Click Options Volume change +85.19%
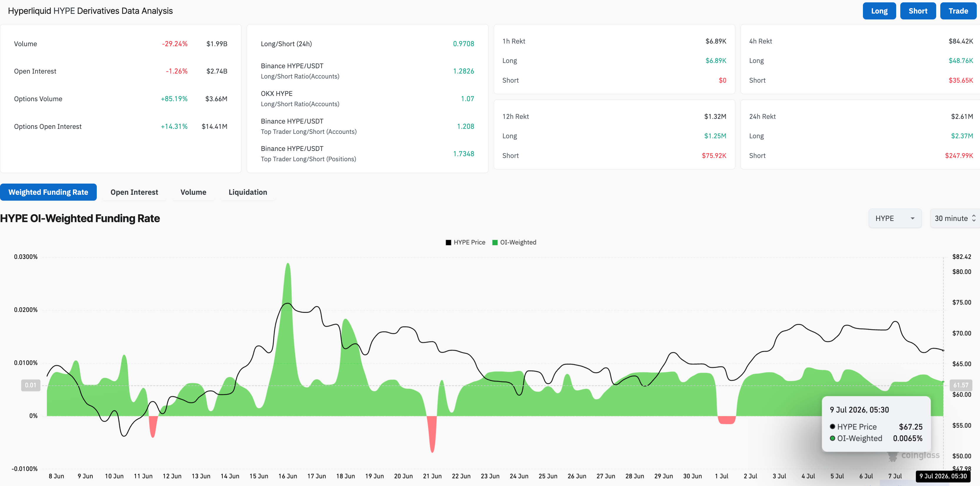The image size is (980, 486). click(x=174, y=99)
